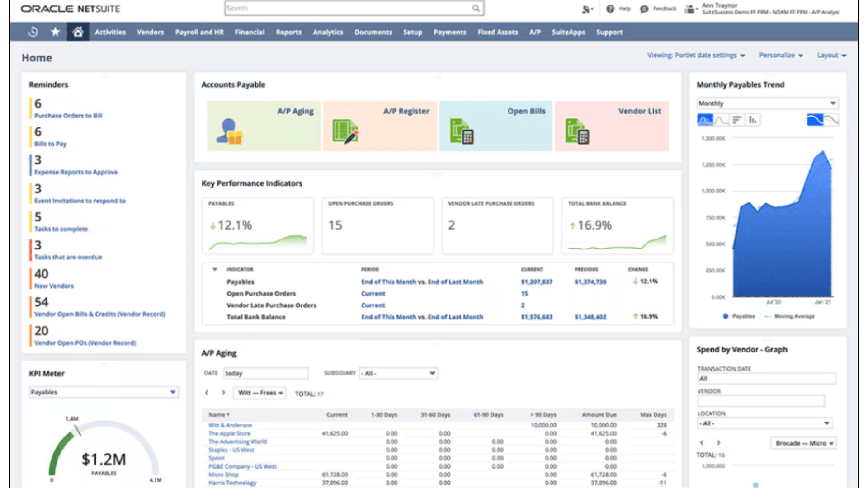Open the Personalize link

[x=777, y=55]
